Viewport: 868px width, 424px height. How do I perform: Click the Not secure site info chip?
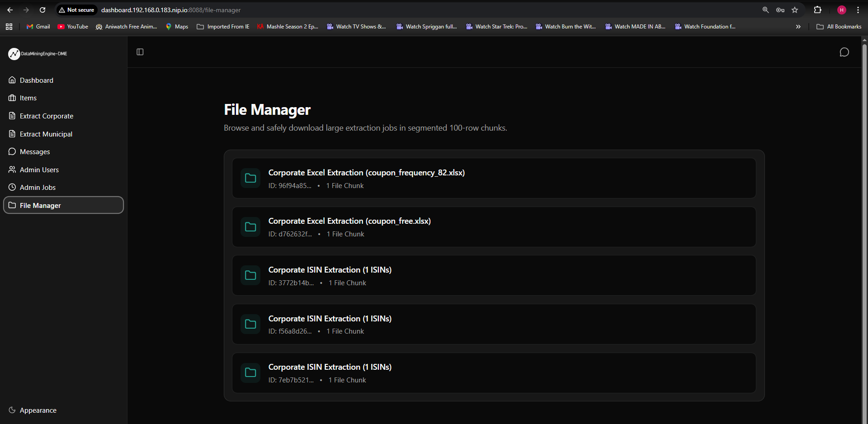pos(76,10)
